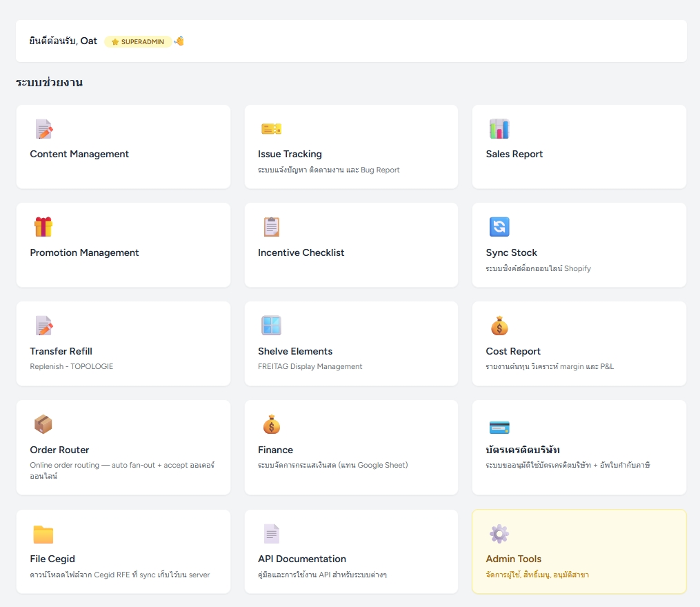The width and height of the screenshot is (700, 607).
Task: Click the Order Router package box icon
Action: (43, 424)
